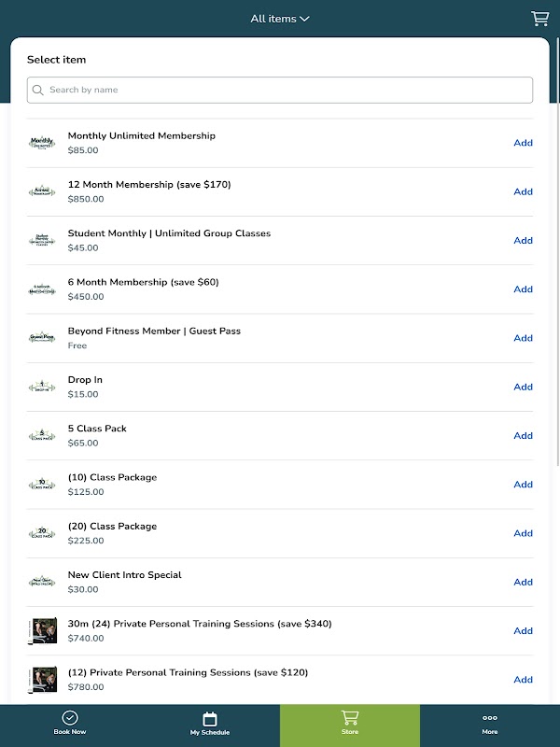Image resolution: width=560 pixels, height=747 pixels.
Task: Click the Drop In item icon
Action: (x=42, y=387)
